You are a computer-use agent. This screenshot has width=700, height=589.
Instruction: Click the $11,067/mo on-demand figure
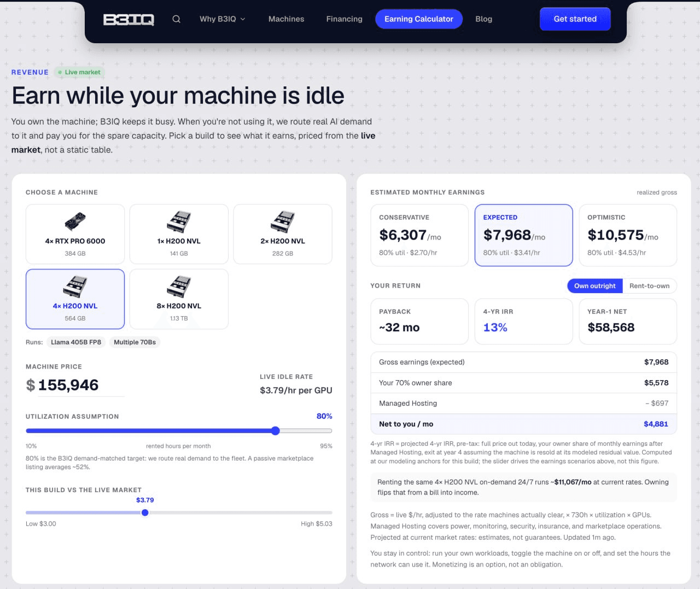573,482
